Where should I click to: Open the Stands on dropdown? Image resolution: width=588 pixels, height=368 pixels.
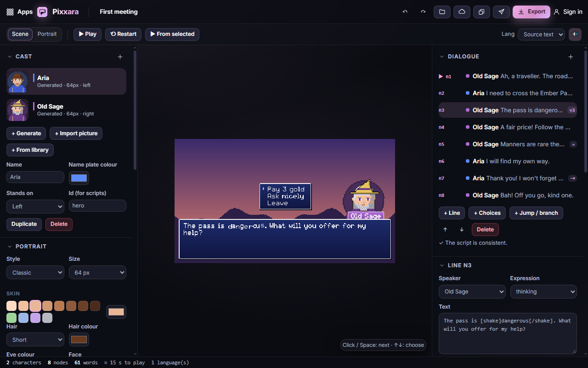pyautogui.click(x=35, y=206)
